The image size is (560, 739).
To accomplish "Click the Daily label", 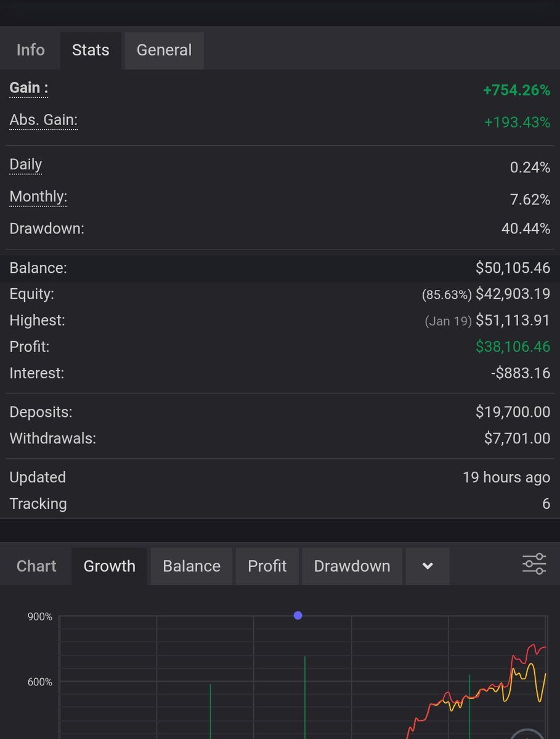I will tap(26, 165).
